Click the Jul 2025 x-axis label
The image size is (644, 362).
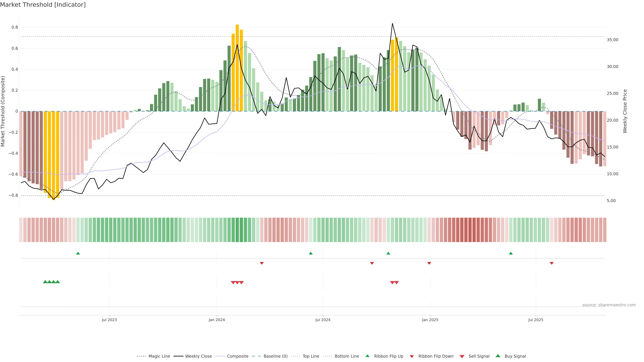[x=536, y=320]
